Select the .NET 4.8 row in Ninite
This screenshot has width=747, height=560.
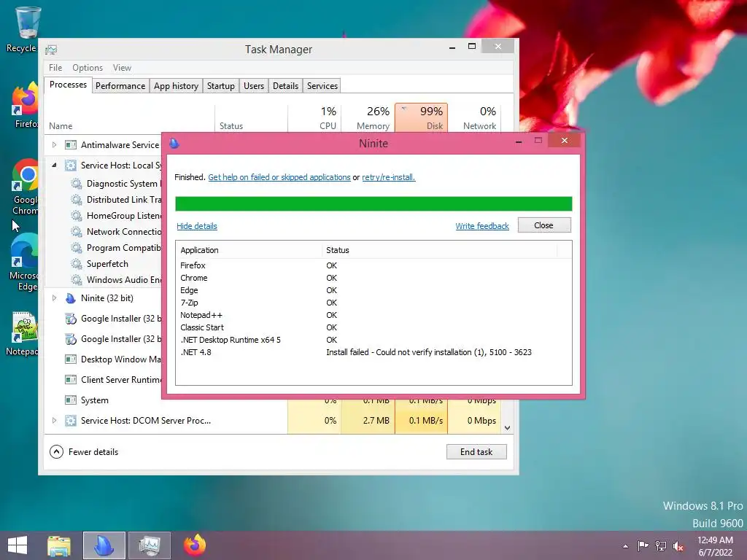click(x=373, y=352)
